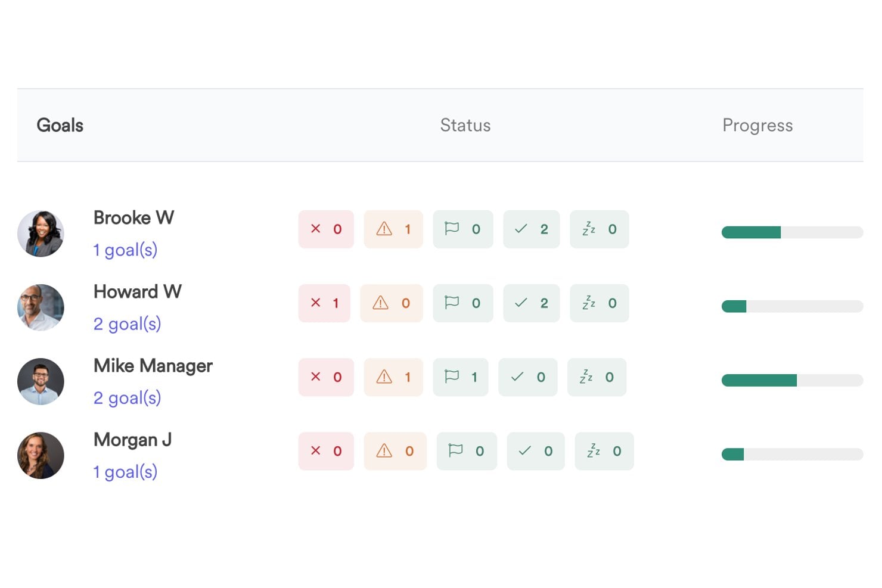The width and height of the screenshot is (882, 588).
Task: Select the name Mike Manager
Action: [153, 366]
